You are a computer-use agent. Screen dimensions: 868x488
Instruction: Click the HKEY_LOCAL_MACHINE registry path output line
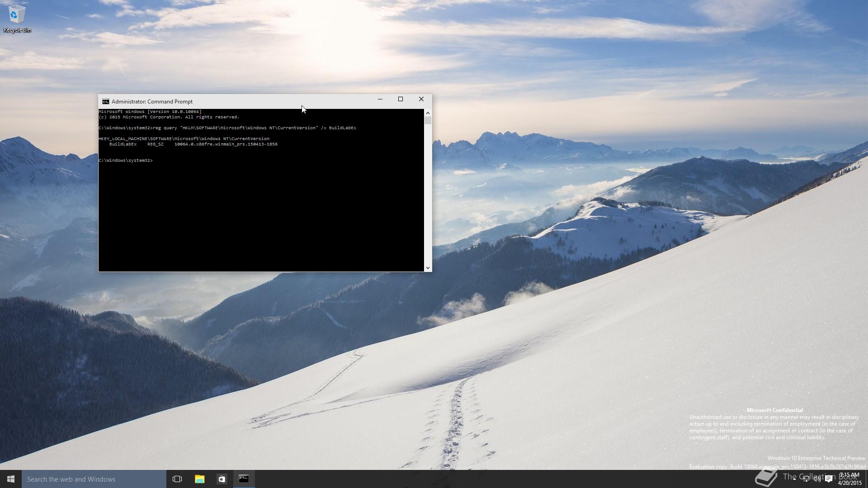click(184, 139)
